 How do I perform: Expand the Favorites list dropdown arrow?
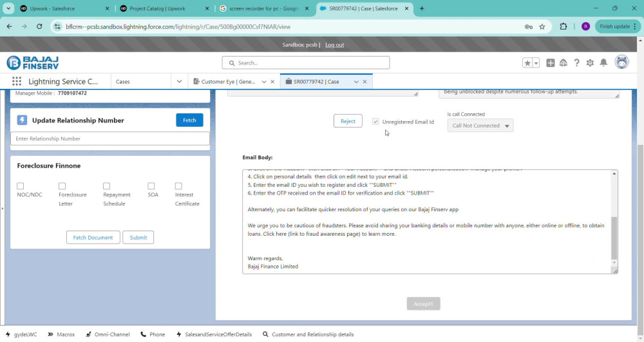point(536,63)
